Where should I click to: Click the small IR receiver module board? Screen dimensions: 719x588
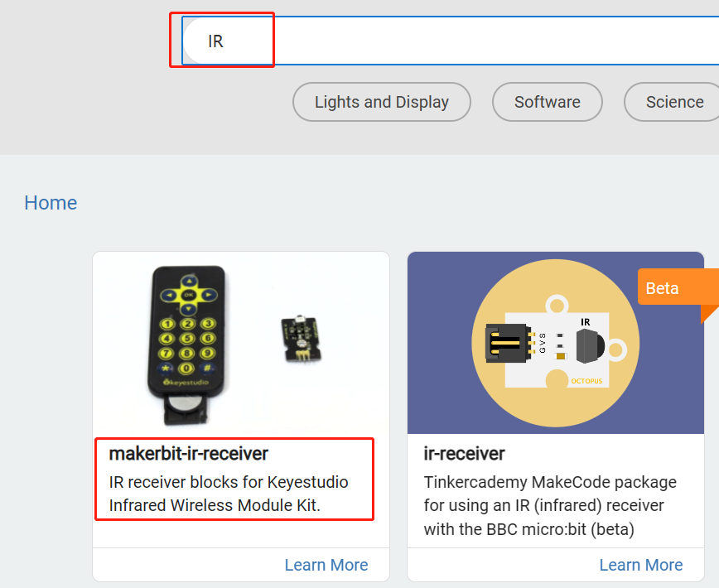coord(301,340)
